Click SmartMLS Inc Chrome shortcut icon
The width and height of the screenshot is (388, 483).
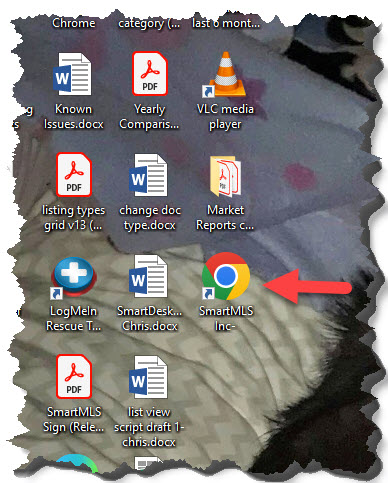[226, 276]
